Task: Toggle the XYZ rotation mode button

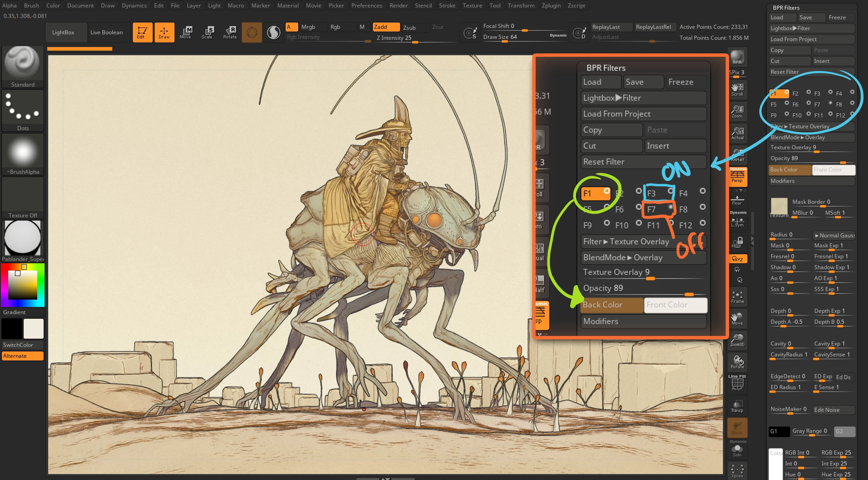Action: (737, 259)
